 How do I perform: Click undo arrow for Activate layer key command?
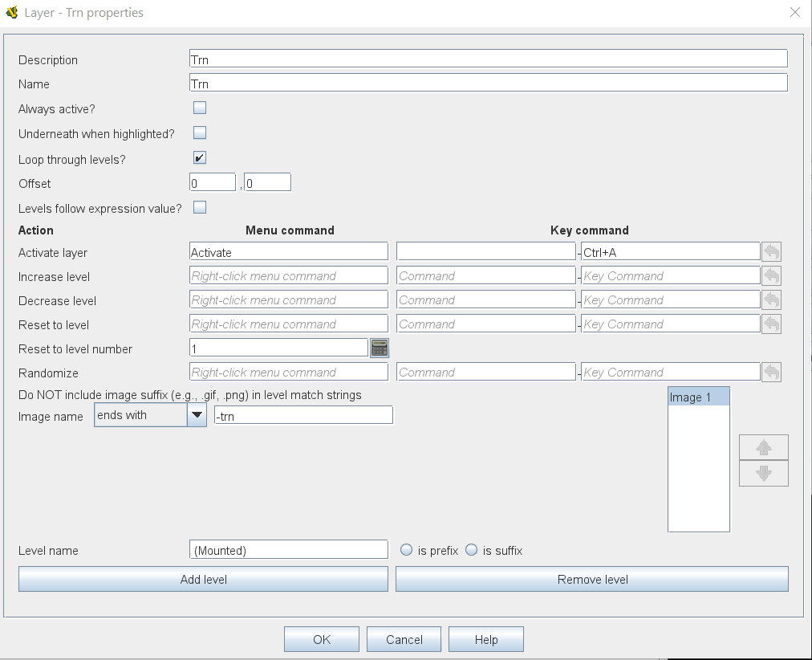pyautogui.click(x=771, y=252)
